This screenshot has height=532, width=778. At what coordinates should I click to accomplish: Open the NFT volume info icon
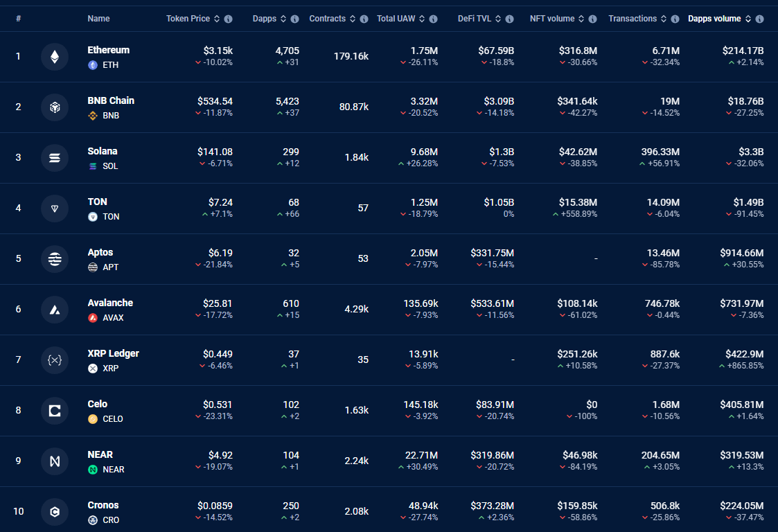pos(592,19)
